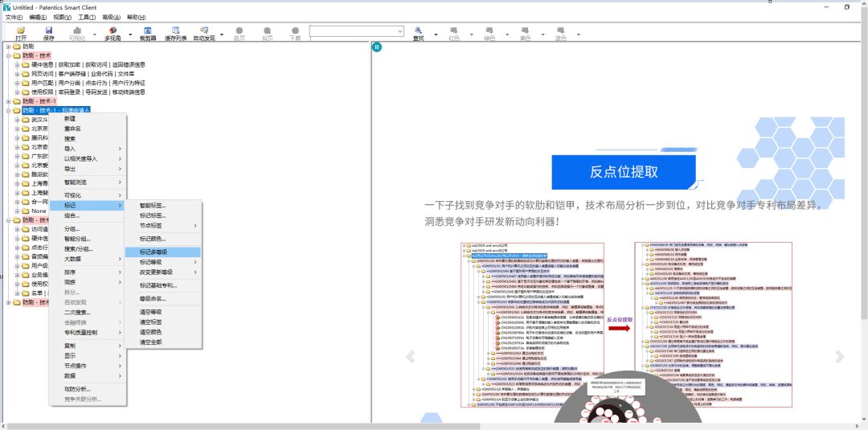Open the 工具 menu

(87, 17)
